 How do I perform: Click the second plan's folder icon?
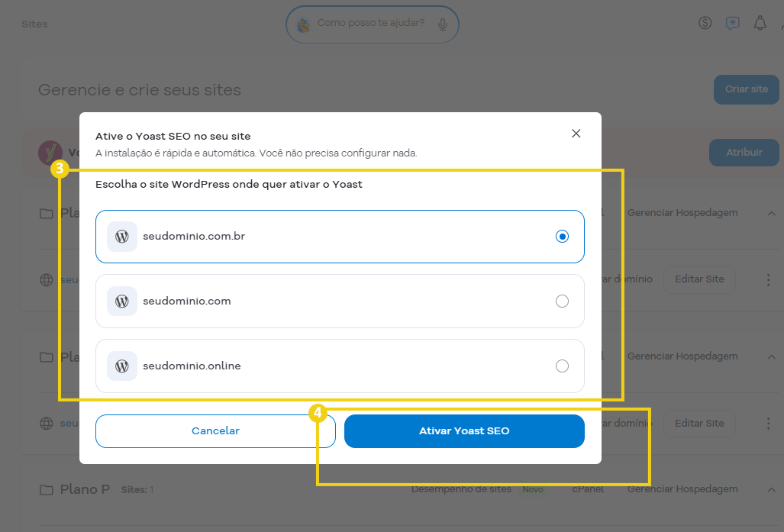(46, 357)
